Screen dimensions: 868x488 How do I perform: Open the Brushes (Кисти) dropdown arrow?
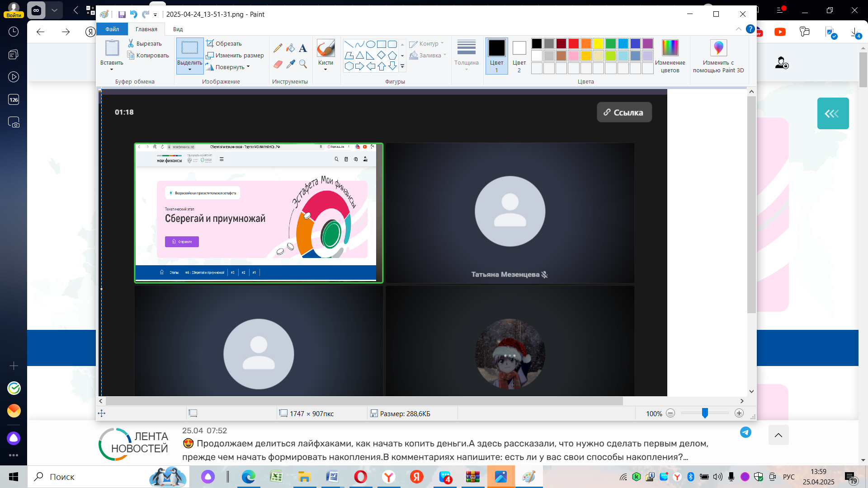pyautogui.click(x=325, y=70)
